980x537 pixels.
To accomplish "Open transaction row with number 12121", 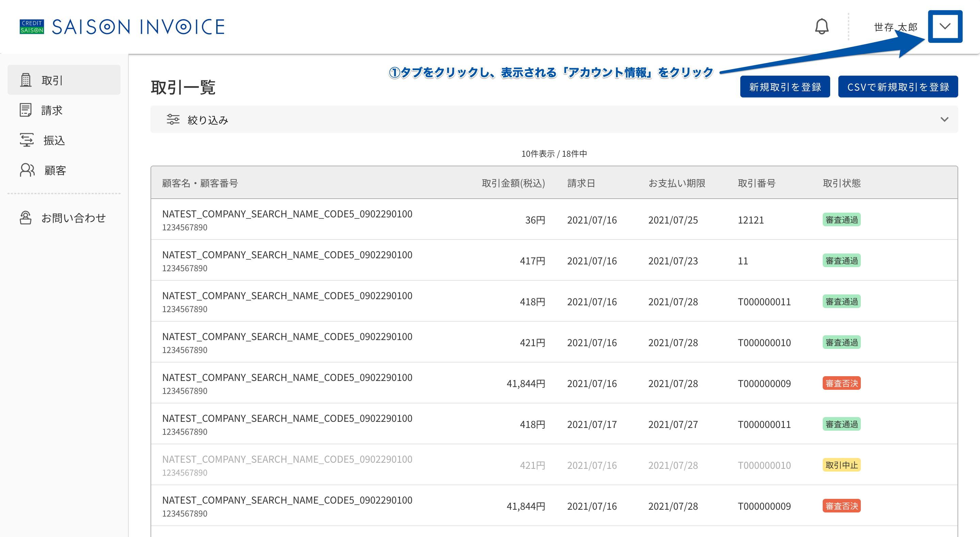I will click(x=554, y=219).
